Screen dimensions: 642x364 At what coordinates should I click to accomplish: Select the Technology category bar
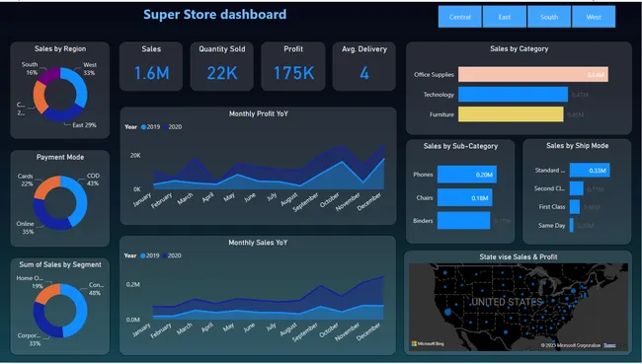[513, 95]
